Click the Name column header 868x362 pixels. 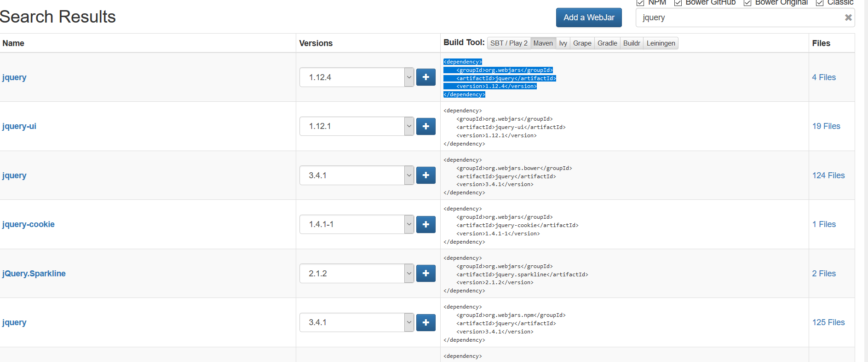point(13,43)
